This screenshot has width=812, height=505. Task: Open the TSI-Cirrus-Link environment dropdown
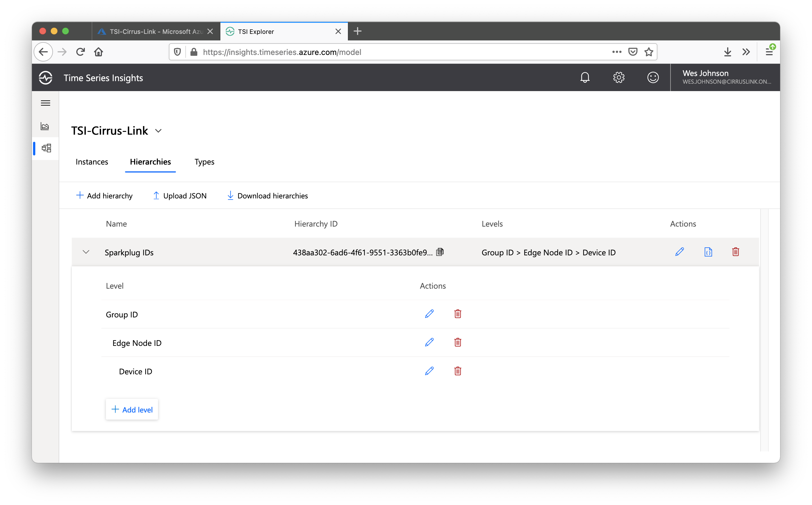(x=159, y=131)
